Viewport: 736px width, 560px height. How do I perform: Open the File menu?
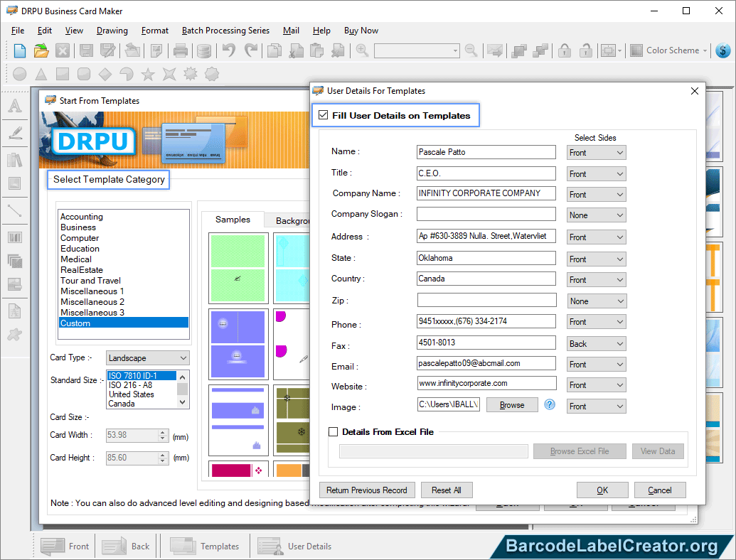pos(17,31)
